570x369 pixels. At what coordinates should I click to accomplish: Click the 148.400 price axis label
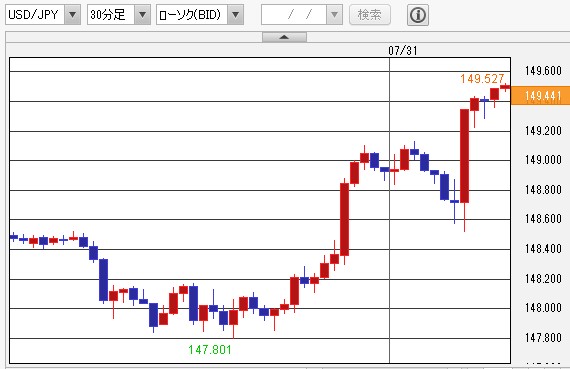(x=543, y=249)
